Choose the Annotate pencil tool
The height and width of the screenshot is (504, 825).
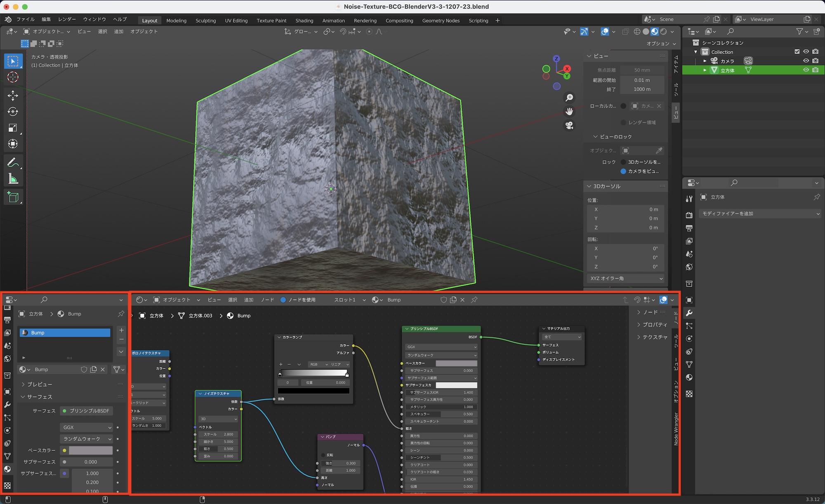(x=13, y=163)
